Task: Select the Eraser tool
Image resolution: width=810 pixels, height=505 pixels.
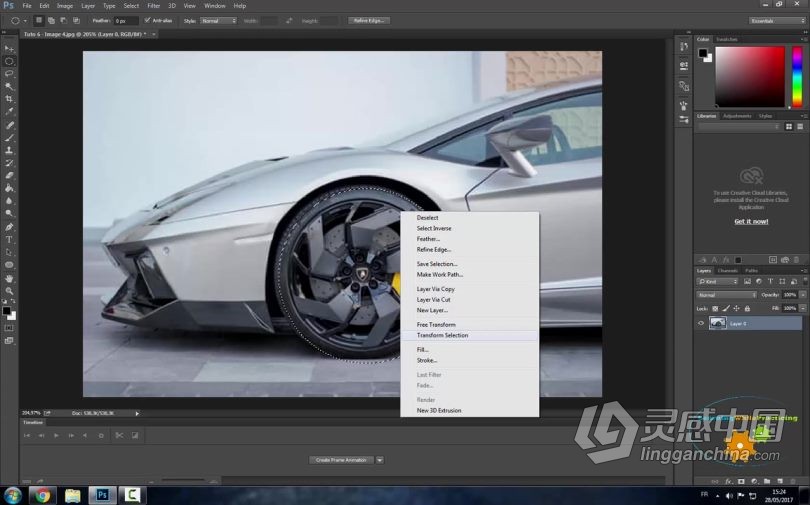Action: pos(9,176)
